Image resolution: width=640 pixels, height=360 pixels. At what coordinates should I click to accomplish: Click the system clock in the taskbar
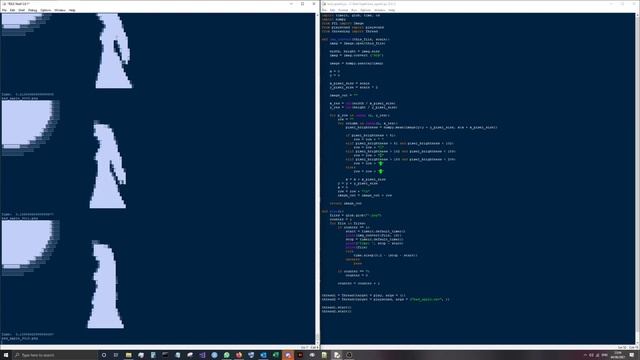coord(618,355)
